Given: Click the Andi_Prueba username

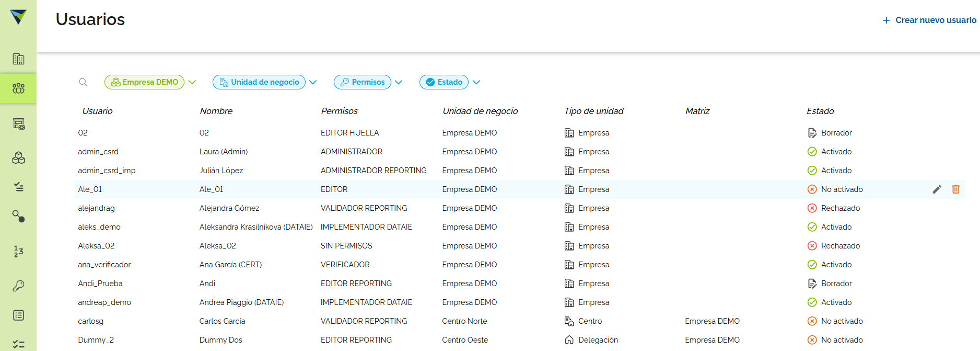Looking at the screenshot, I should 100,284.
